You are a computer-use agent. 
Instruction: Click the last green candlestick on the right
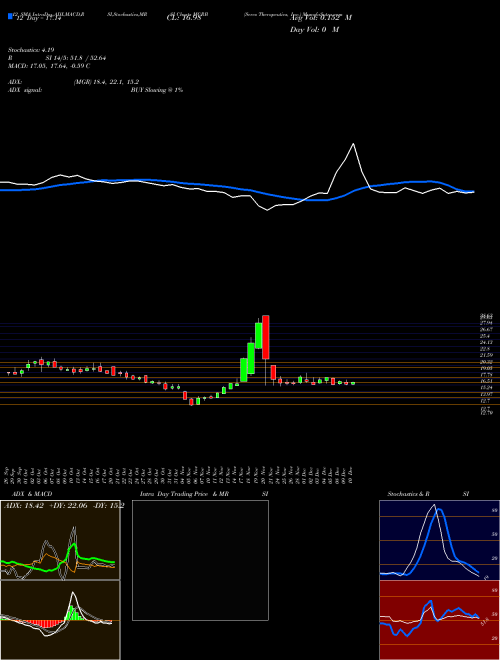click(353, 383)
